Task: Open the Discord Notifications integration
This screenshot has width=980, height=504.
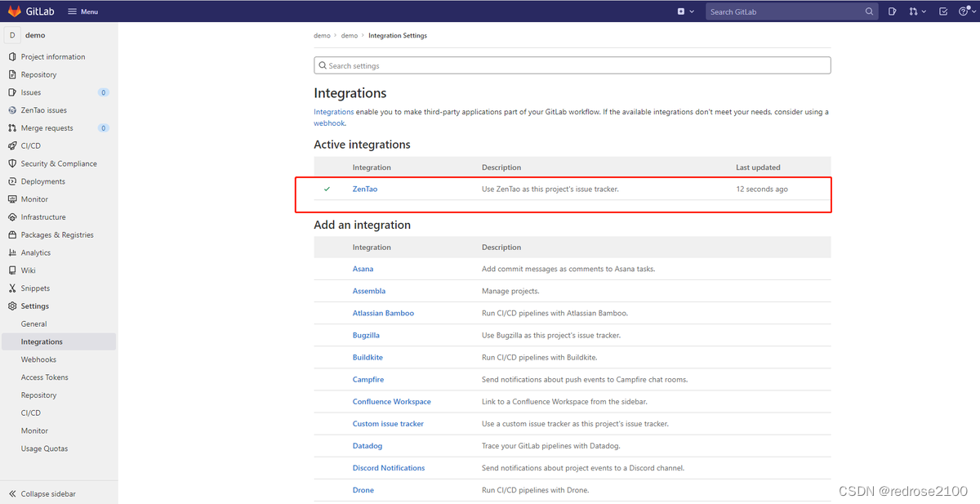Action: pos(389,468)
